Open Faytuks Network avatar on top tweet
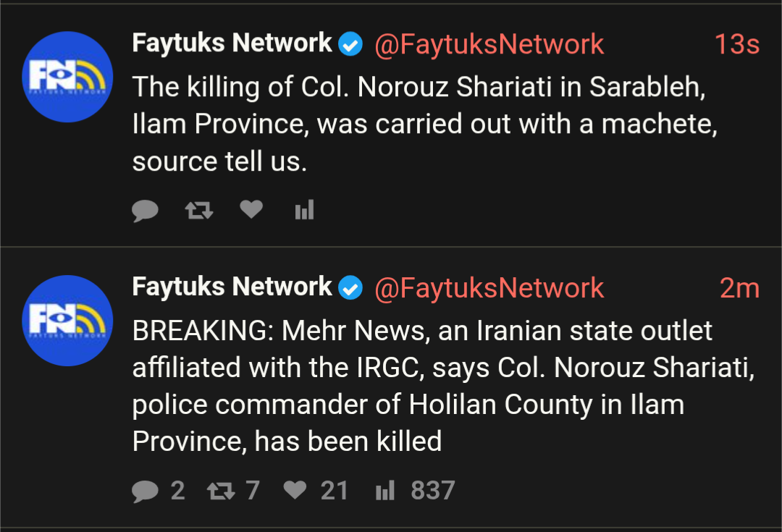This screenshot has height=532, width=782. tap(67, 77)
